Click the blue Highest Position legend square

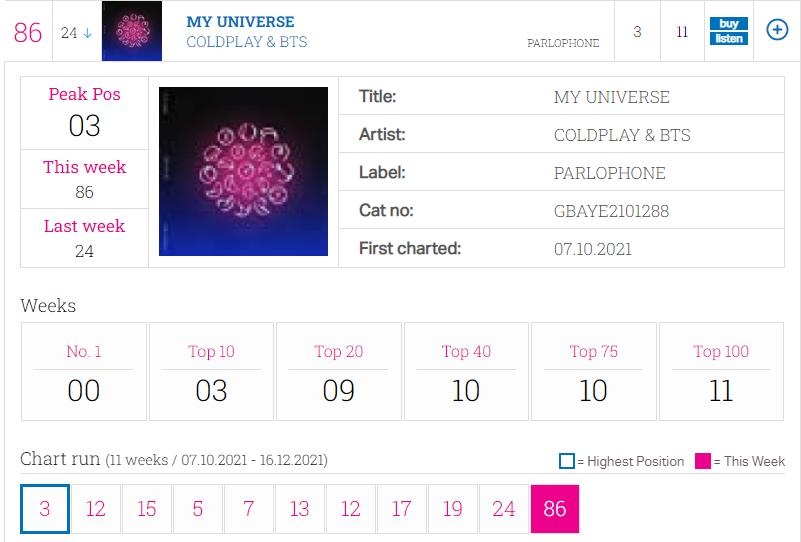(567, 461)
